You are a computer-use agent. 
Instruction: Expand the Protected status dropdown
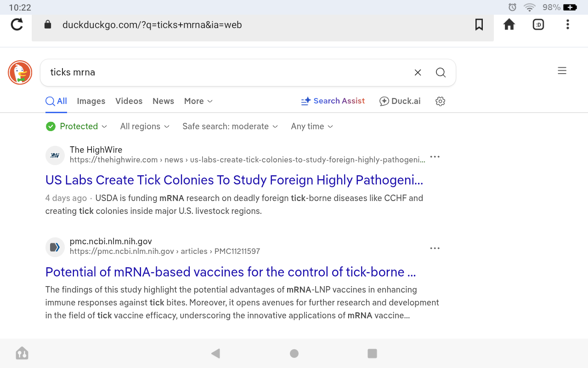point(77,126)
